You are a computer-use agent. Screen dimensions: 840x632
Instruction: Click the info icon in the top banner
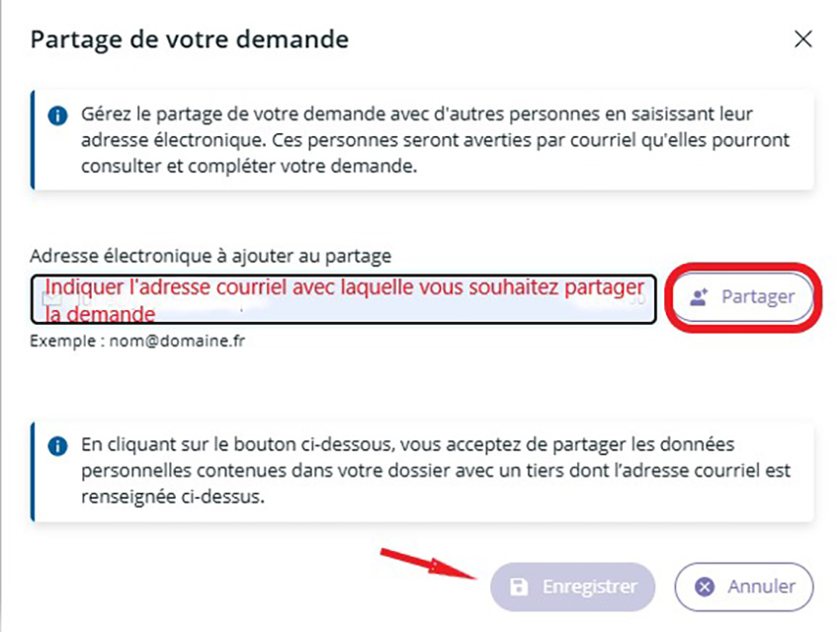57,116
